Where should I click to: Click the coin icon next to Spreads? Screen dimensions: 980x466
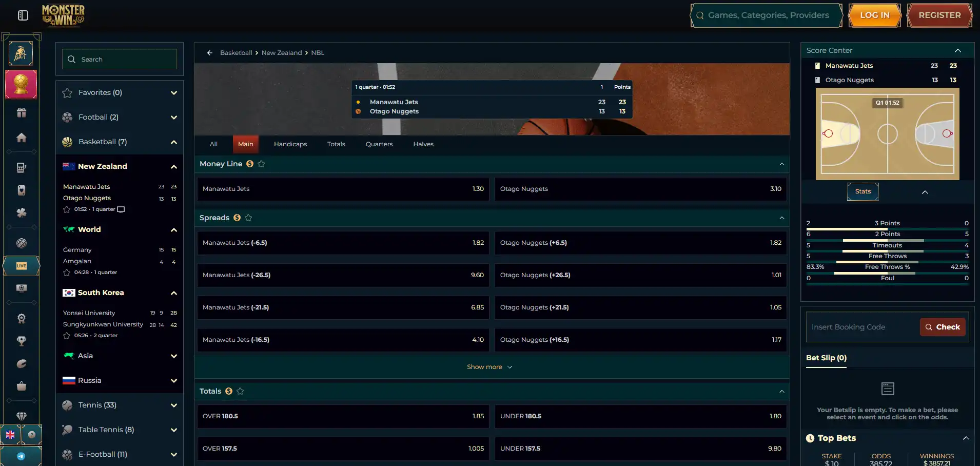237,218
